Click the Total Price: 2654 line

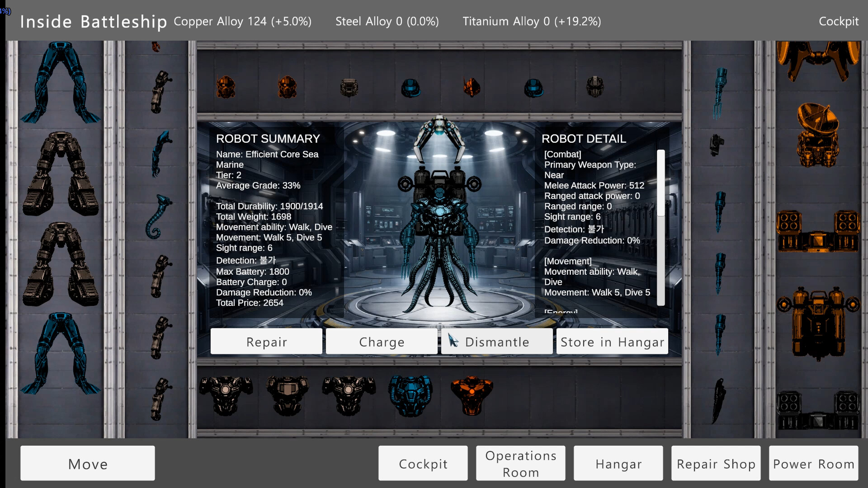[250, 303]
